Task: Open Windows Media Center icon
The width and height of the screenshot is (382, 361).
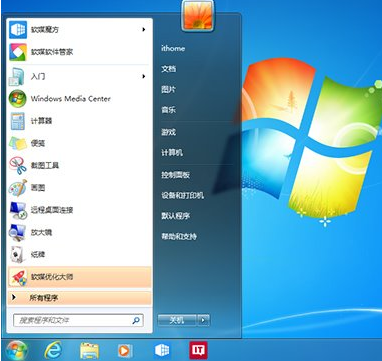Action: [x=18, y=99]
